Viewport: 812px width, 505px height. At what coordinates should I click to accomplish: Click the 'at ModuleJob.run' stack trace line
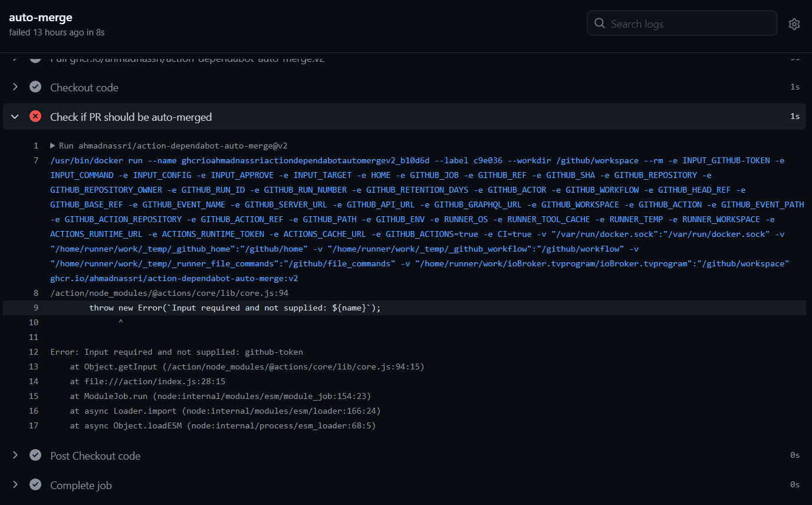click(x=221, y=396)
